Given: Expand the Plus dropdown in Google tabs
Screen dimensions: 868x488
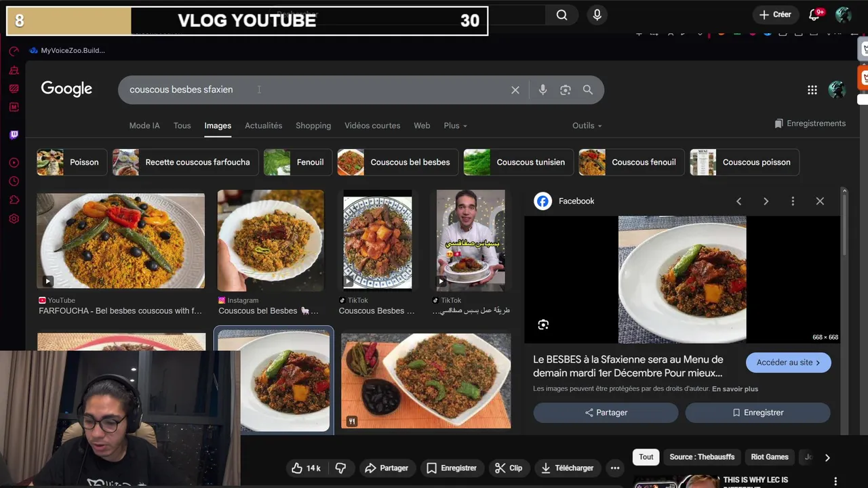Looking at the screenshot, I should click(x=455, y=125).
